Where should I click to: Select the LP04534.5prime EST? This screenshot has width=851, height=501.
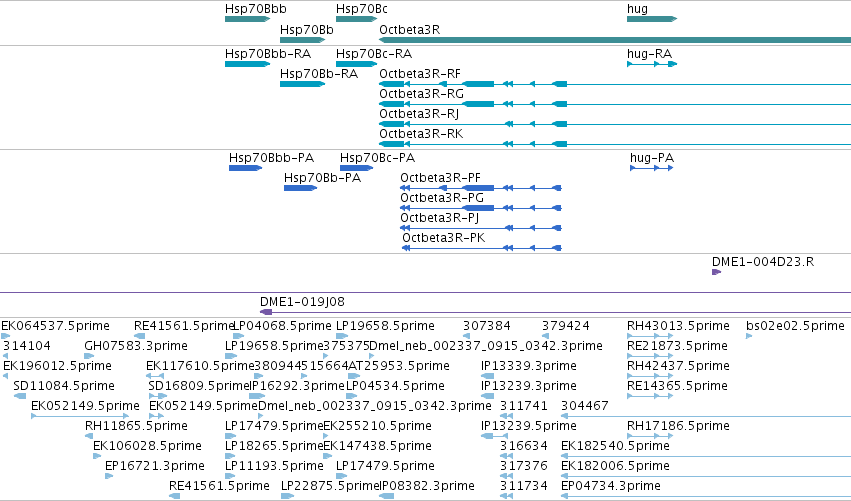[x=352, y=396]
